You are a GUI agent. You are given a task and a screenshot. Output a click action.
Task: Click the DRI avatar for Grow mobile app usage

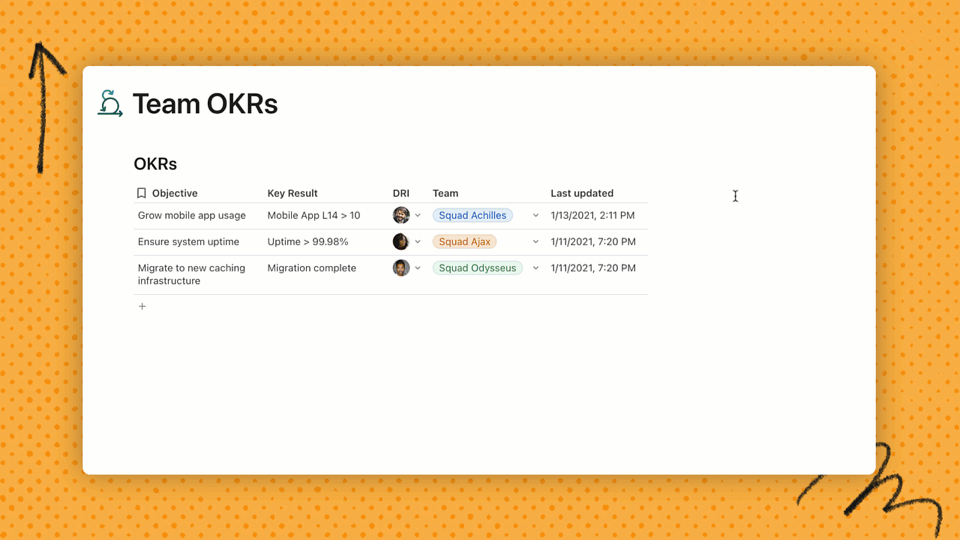401,215
